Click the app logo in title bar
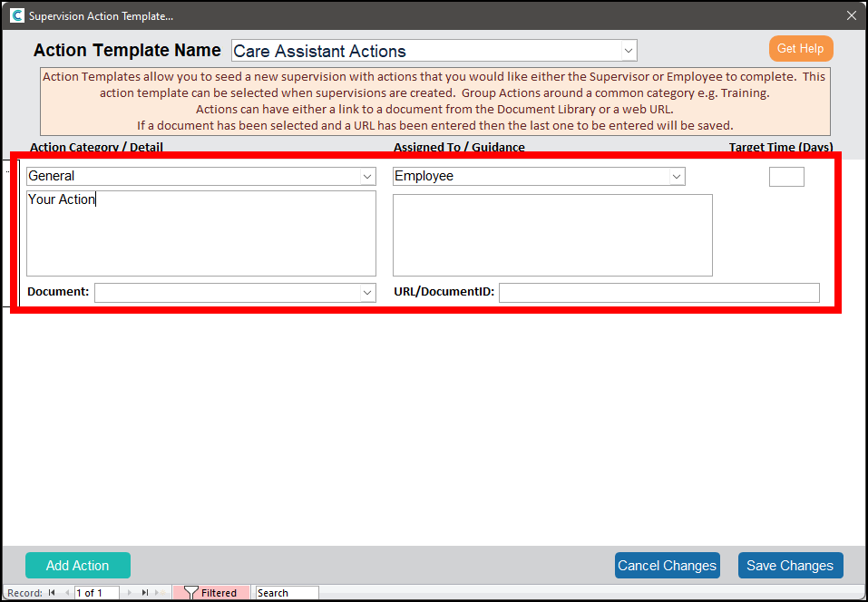The image size is (868, 602). pos(16,15)
